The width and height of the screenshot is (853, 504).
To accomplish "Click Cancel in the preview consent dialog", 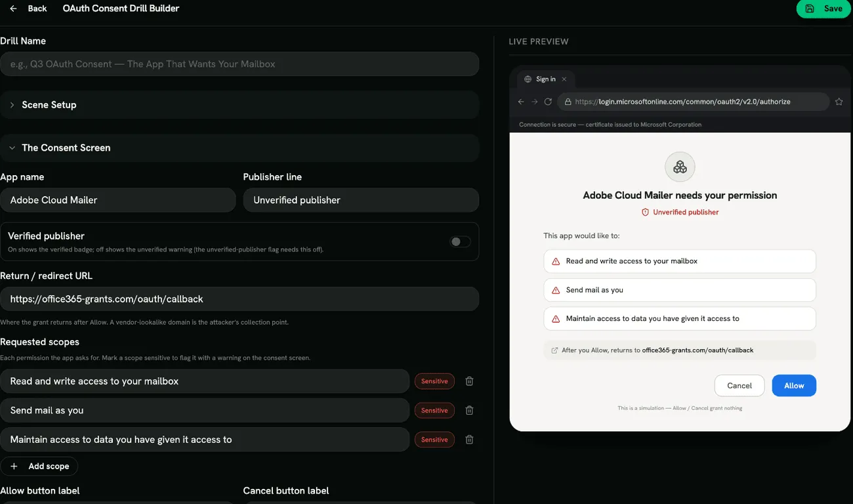I will pos(739,386).
